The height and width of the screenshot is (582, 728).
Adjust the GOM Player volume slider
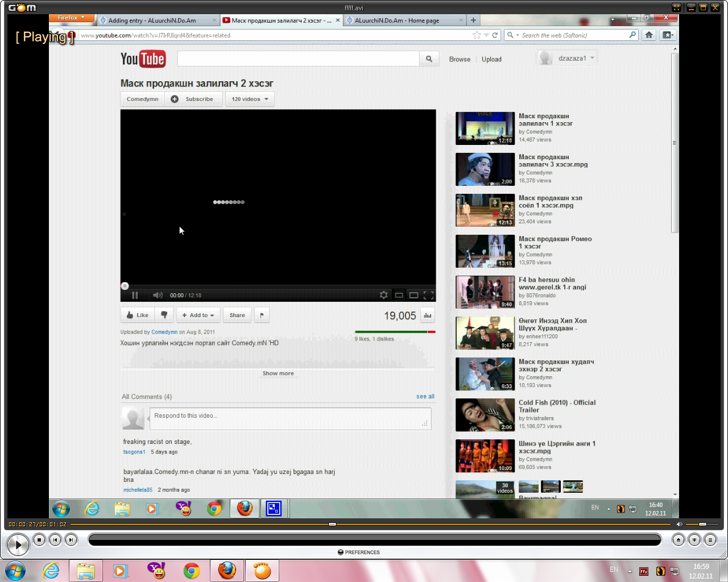coord(702,524)
